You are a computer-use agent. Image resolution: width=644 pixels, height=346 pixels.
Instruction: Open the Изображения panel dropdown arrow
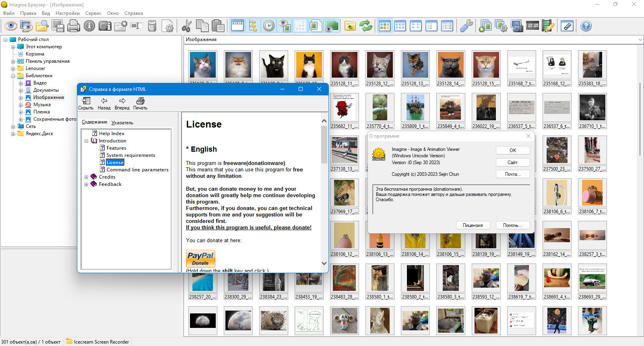(x=640, y=39)
